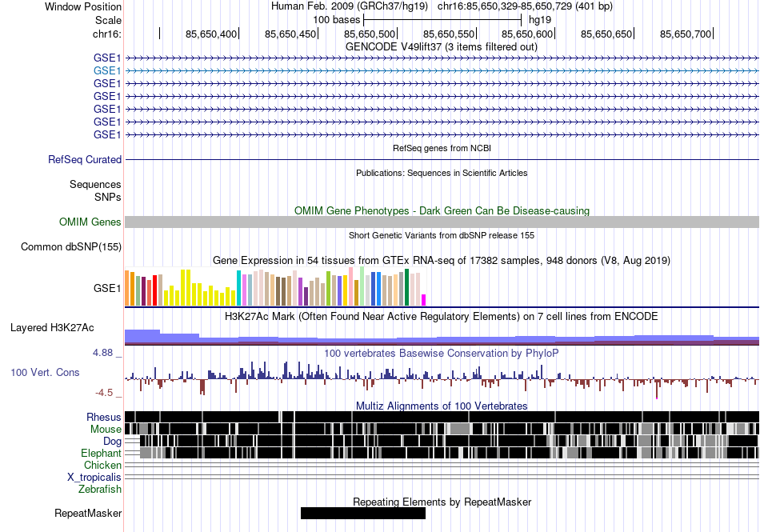The image size is (760, 532).
Task: Click the Zebrafish species label
Action: click(x=100, y=490)
